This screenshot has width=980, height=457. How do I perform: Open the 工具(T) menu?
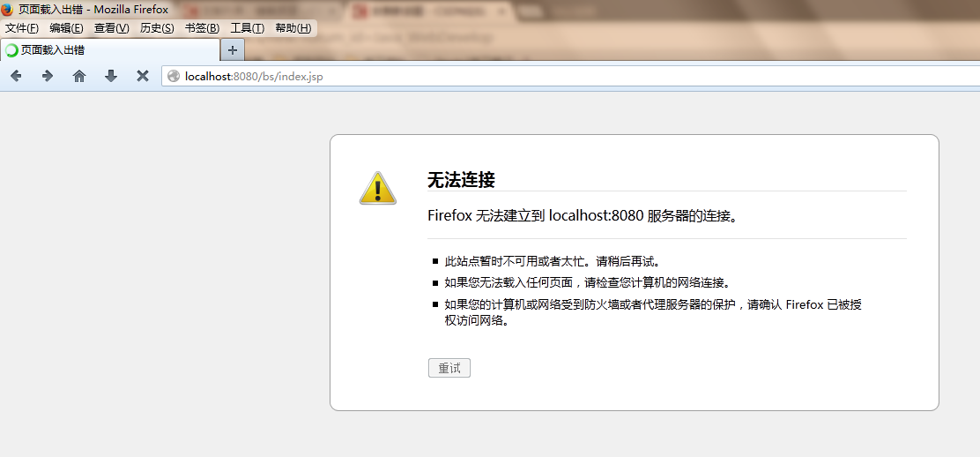tap(248, 28)
